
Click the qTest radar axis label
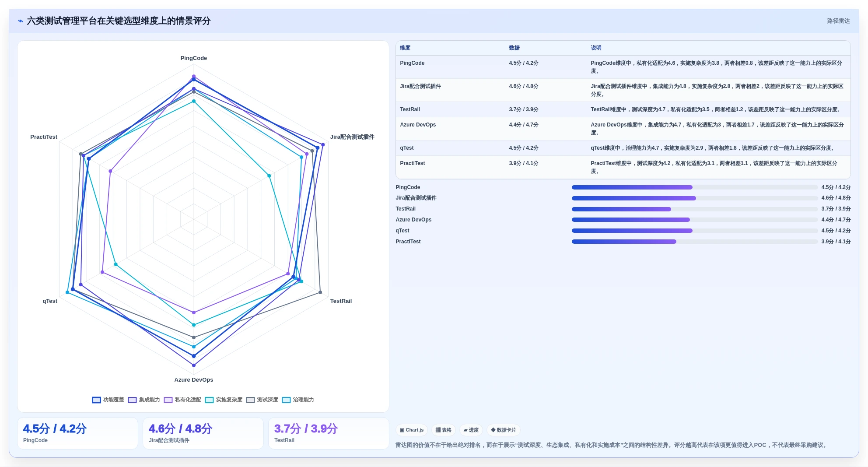click(50, 301)
